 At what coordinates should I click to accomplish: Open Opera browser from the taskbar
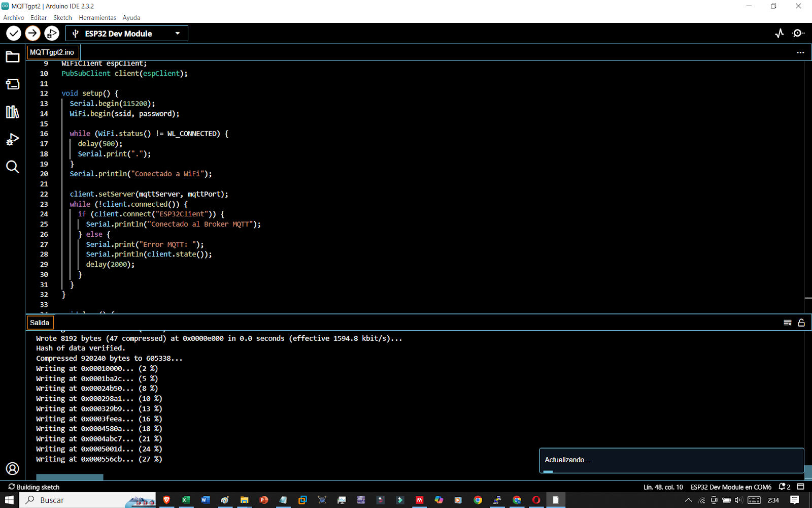click(536, 500)
